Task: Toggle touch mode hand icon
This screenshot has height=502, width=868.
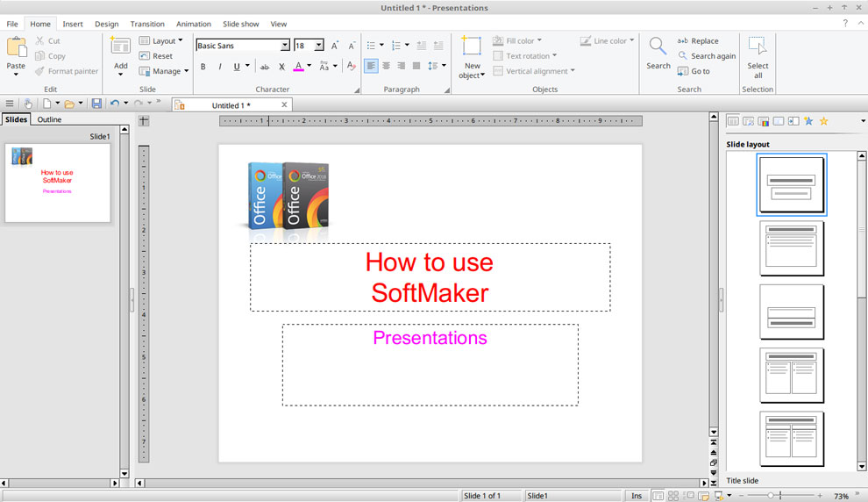Action: (28, 104)
